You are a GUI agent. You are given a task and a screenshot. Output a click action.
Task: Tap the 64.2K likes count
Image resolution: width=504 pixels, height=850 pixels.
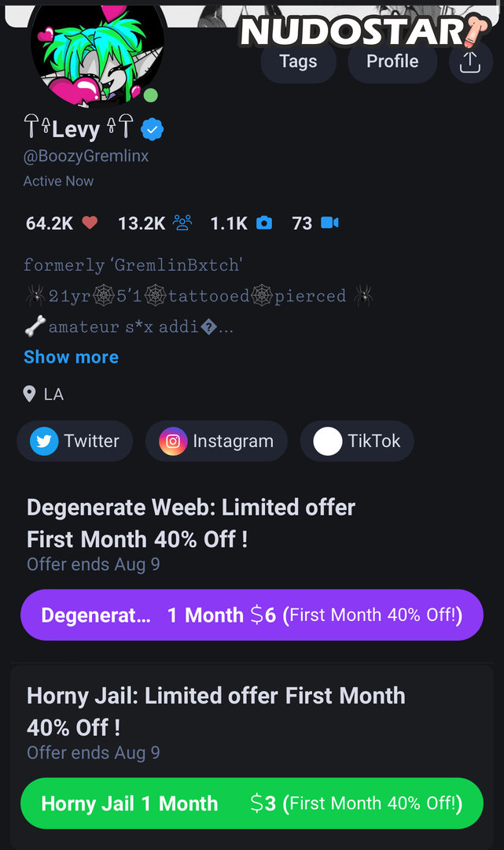point(49,224)
